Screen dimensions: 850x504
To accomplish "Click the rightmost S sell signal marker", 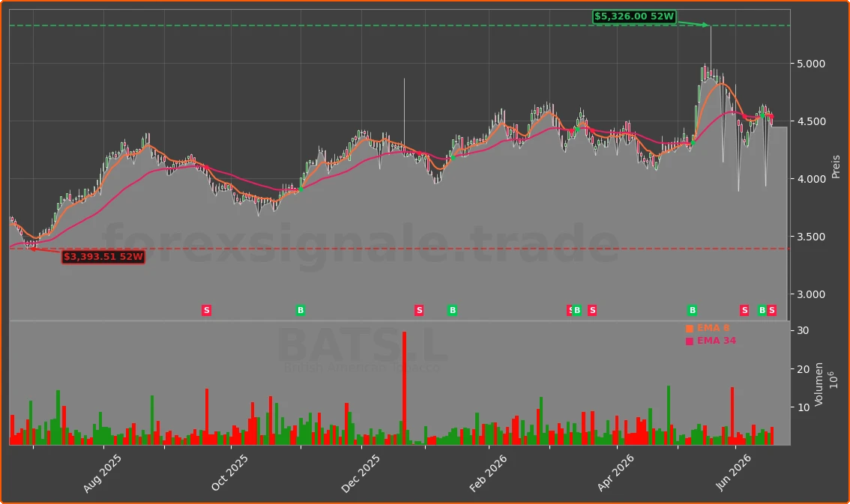I will coord(772,310).
